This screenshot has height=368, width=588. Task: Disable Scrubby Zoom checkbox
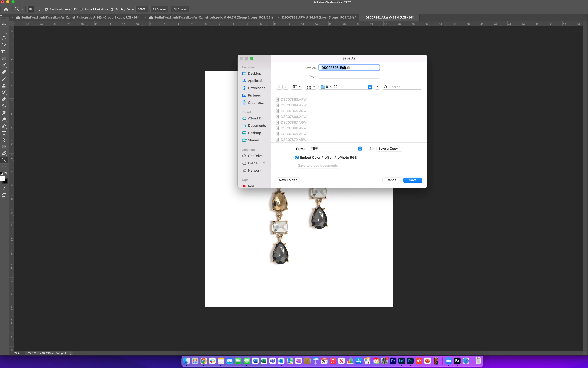112,9
